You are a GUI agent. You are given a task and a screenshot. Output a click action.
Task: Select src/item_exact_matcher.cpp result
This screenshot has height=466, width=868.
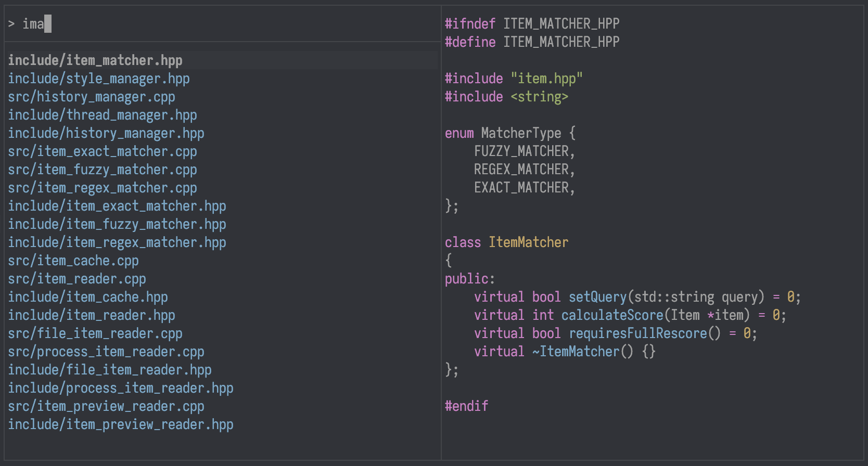pyautogui.click(x=103, y=151)
